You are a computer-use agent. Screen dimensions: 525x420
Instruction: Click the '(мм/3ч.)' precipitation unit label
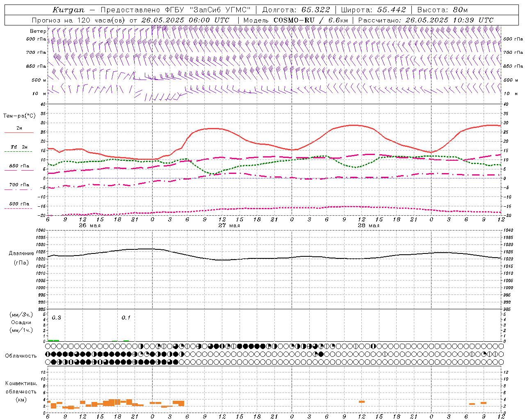tap(21, 315)
